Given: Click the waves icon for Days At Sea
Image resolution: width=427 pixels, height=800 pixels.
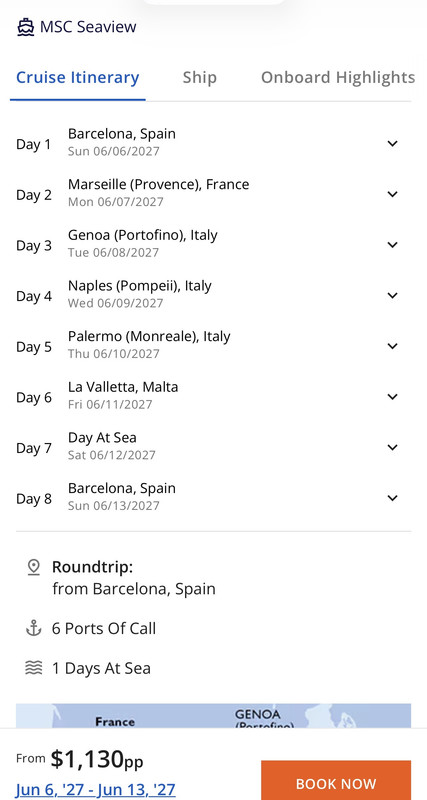Looking at the screenshot, I should click(x=34, y=668).
